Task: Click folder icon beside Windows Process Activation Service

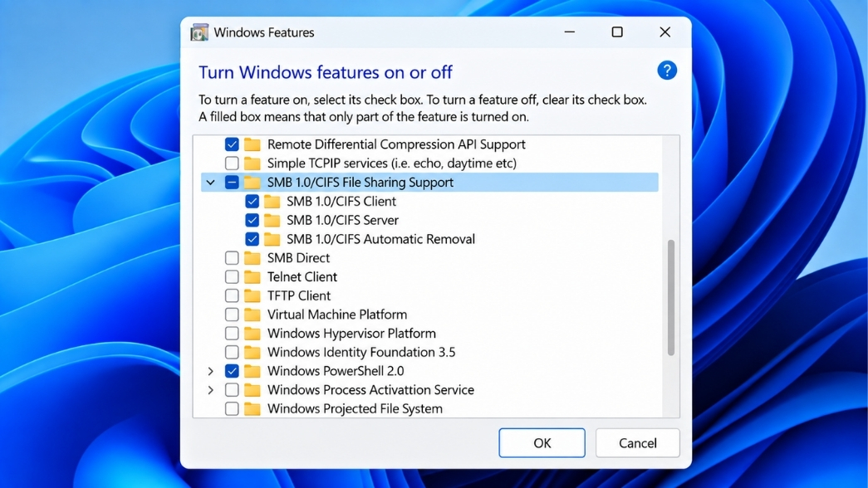Action: point(253,389)
